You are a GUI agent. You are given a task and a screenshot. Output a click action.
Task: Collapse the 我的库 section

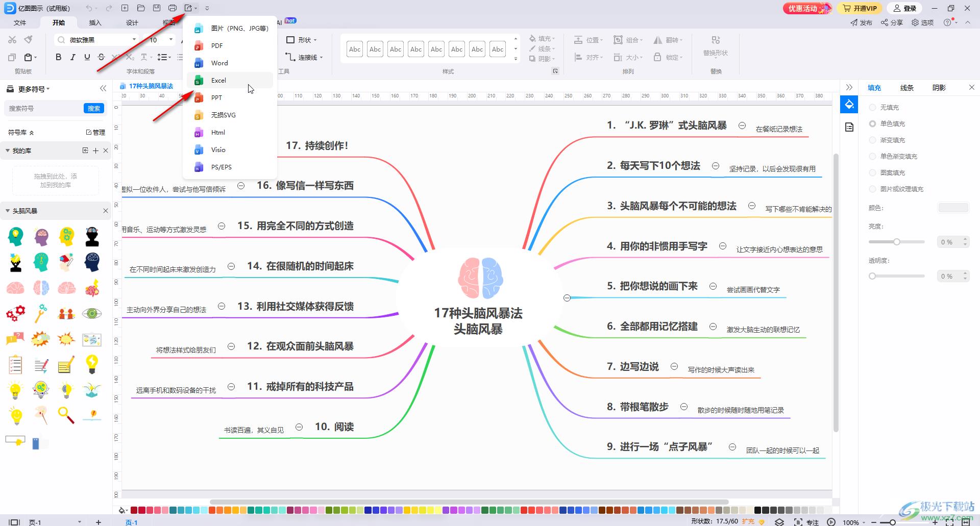point(7,151)
